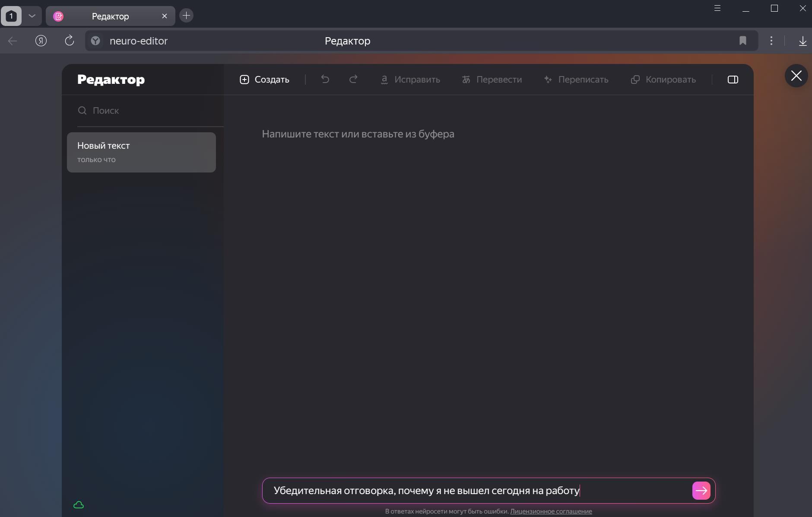This screenshot has height=517, width=812.
Task: Focus the Поиск search field
Action: point(150,111)
